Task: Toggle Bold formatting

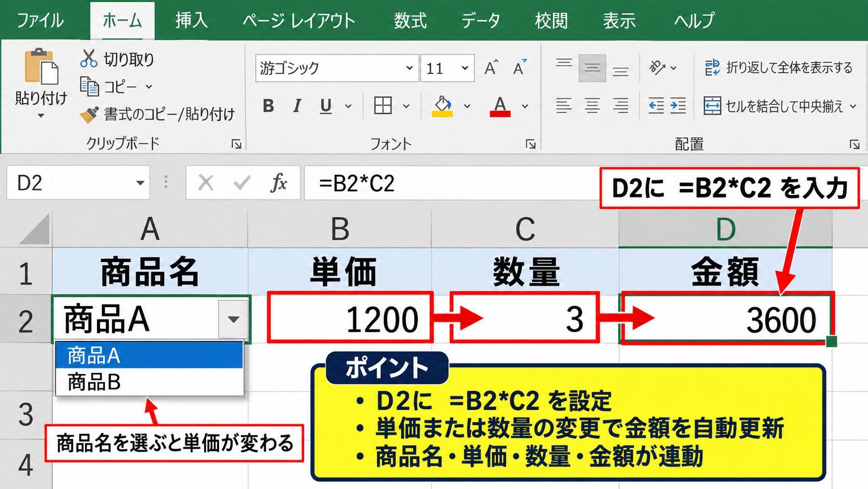Action: (x=268, y=106)
